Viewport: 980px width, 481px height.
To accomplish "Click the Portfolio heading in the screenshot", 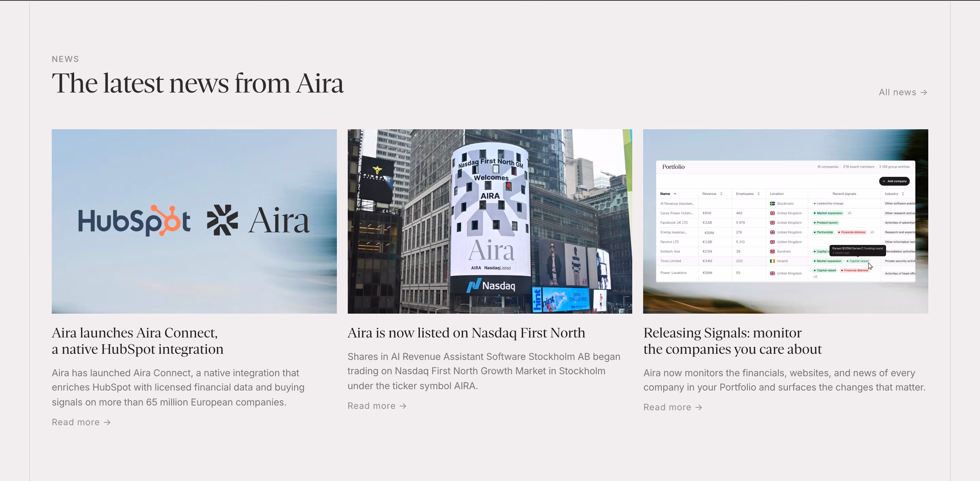I will [x=673, y=167].
